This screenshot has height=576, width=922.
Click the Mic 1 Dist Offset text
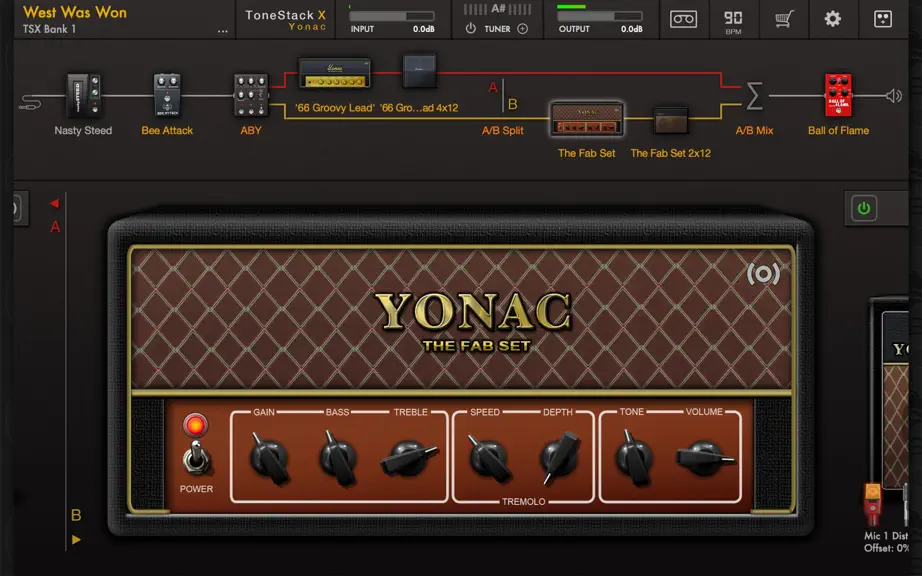(886, 542)
